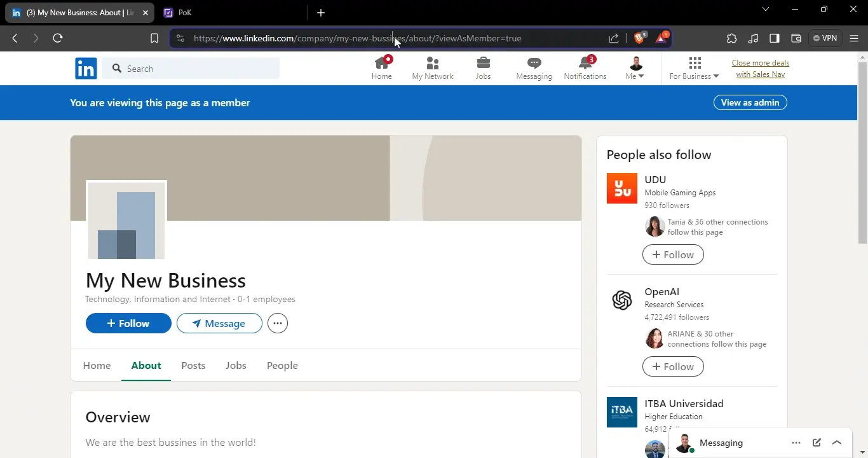Open the Brave wallet icon

point(796,38)
